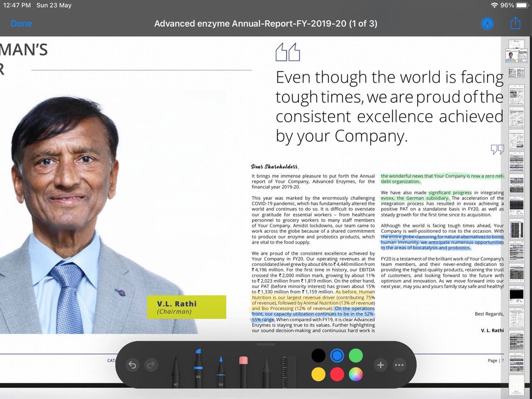This screenshot has width=532, height=399.
Task: Open the rainbow color wheel picker
Action: tap(356, 374)
